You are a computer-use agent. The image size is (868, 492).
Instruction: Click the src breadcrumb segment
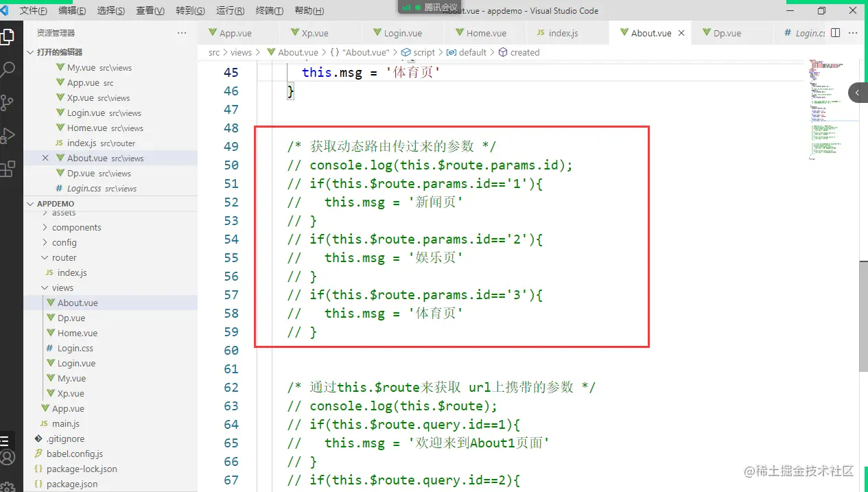click(214, 52)
